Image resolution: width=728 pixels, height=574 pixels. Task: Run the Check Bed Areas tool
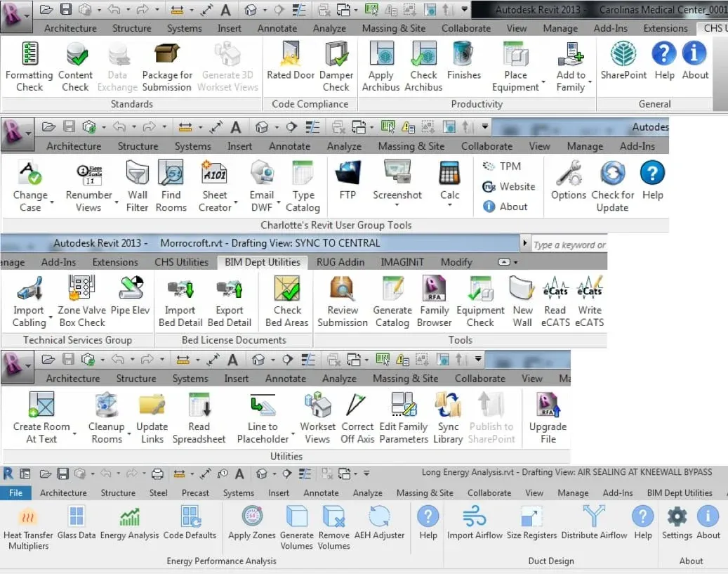point(287,301)
